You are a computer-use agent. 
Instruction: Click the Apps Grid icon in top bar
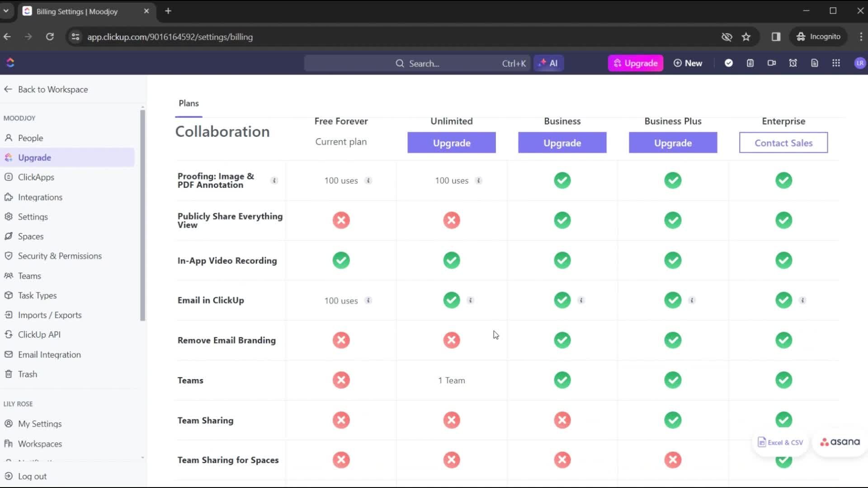(836, 63)
